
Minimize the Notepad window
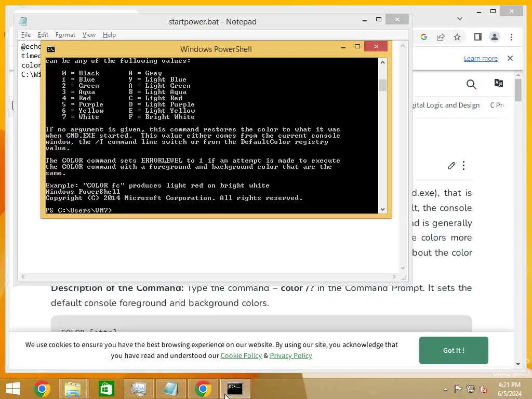[x=365, y=21]
